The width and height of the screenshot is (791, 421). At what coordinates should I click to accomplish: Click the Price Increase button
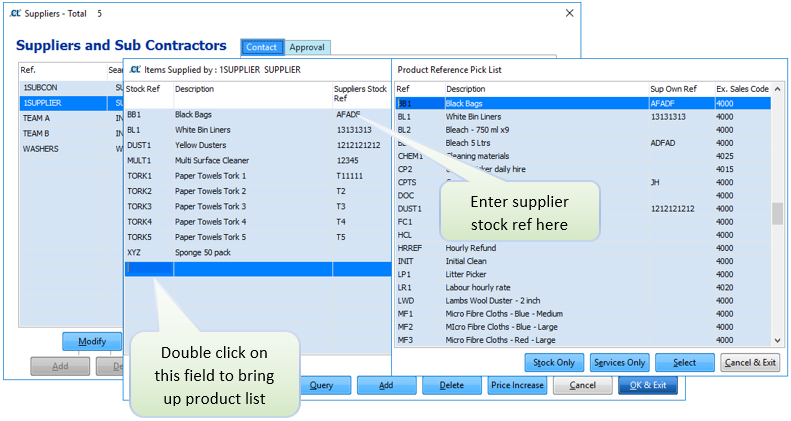517,385
